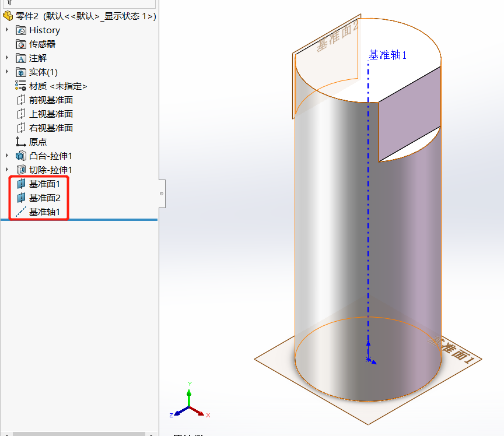Expand the History folder
This screenshot has height=436, width=504.
click(8, 30)
